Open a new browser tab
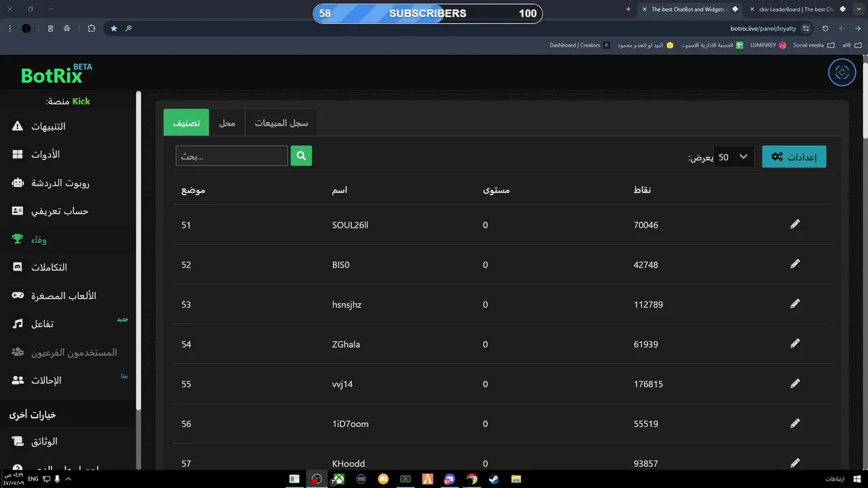 [x=628, y=9]
